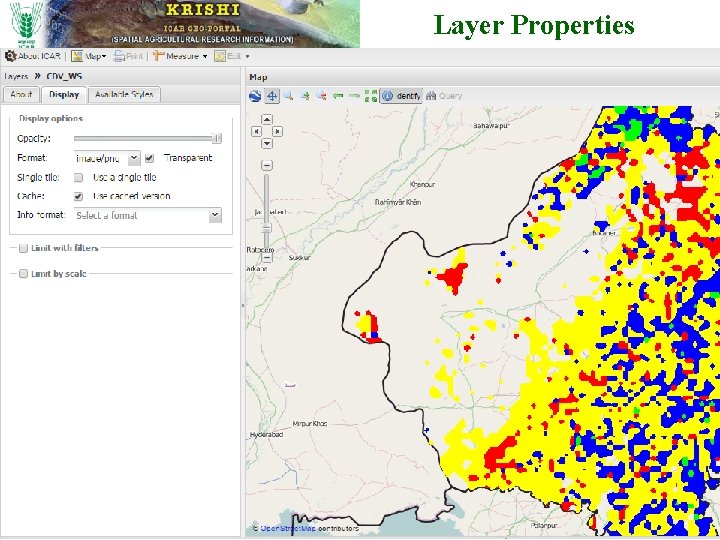Enable Limit with filters
Image resolution: width=720 pixels, height=540 pixels.
22,248
